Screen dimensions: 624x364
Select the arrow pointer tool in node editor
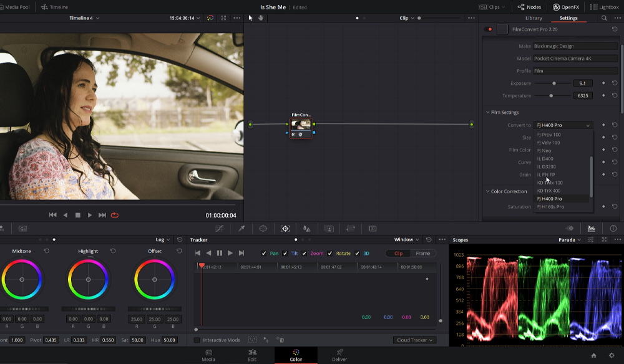tap(250, 18)
